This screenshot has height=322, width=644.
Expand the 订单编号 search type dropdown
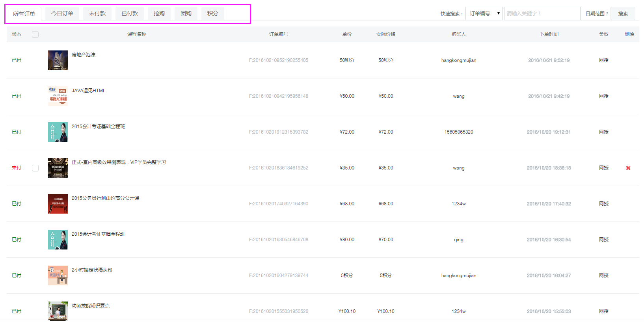tap(484, 13)
